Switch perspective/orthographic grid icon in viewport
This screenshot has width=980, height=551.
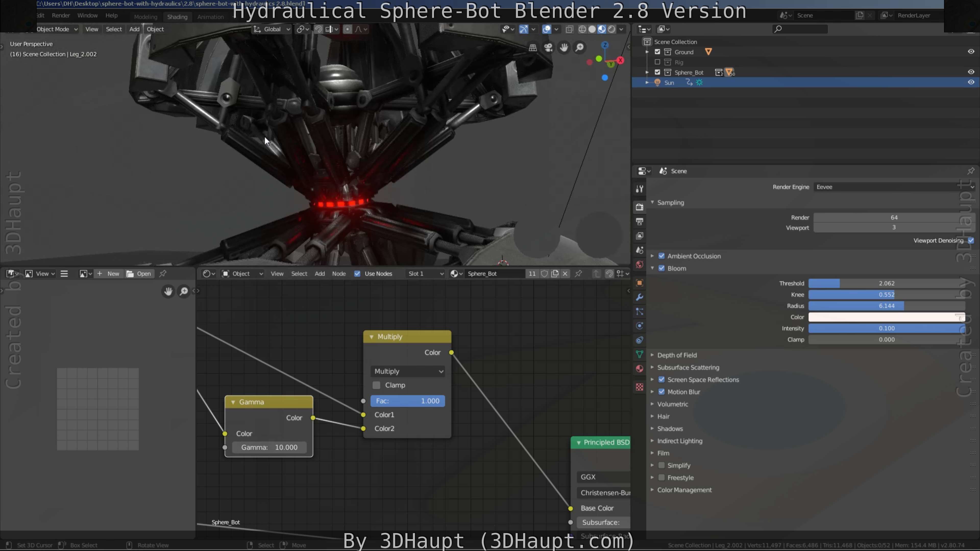[533, 47]
